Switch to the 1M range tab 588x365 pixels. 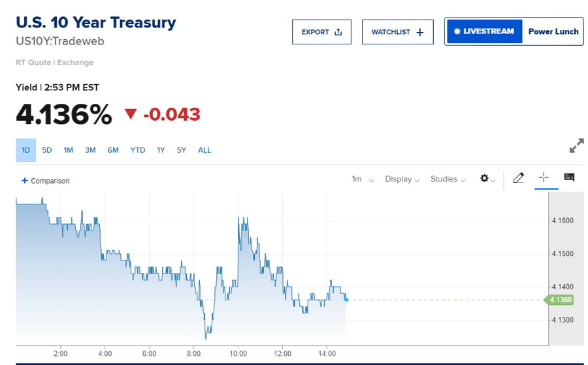pos(69,150)
